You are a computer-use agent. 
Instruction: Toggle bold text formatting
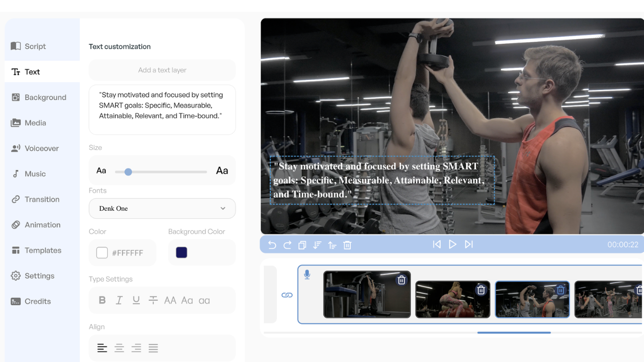(102, 300)
